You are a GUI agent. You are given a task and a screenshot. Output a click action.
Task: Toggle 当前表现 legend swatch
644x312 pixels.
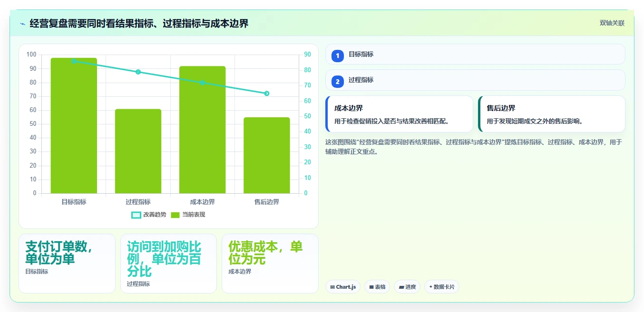pyautogui.click(x=175, y=215)
